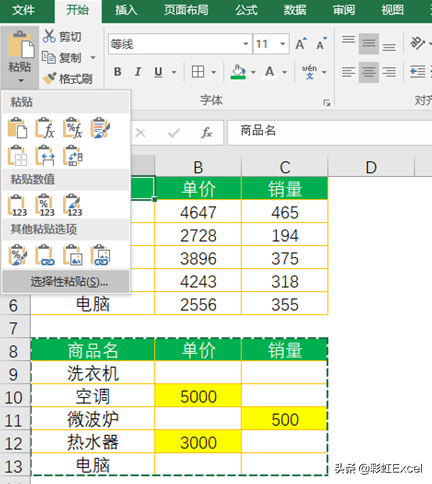432x484 pixels.
Task: Open phonetic guide dropdown arrow
Action: 324,72
